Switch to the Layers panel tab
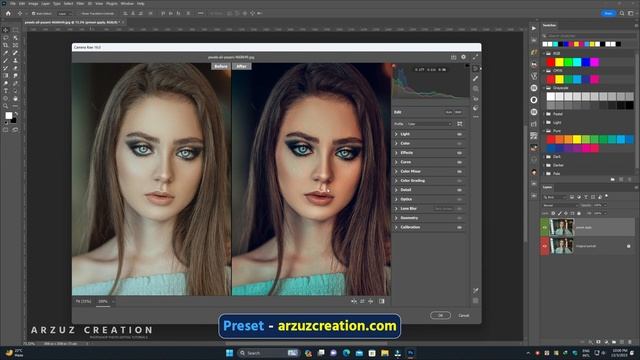 pyautogui.click(x=547, y=187)
